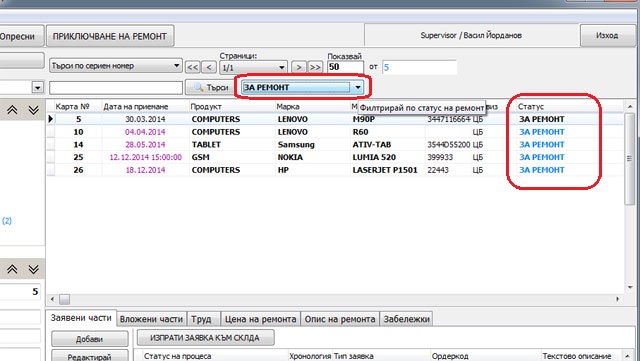Viewport: 640px width, 361px height.
Task: Click date 30.03.2014 cell
Action: click(145, 119)
